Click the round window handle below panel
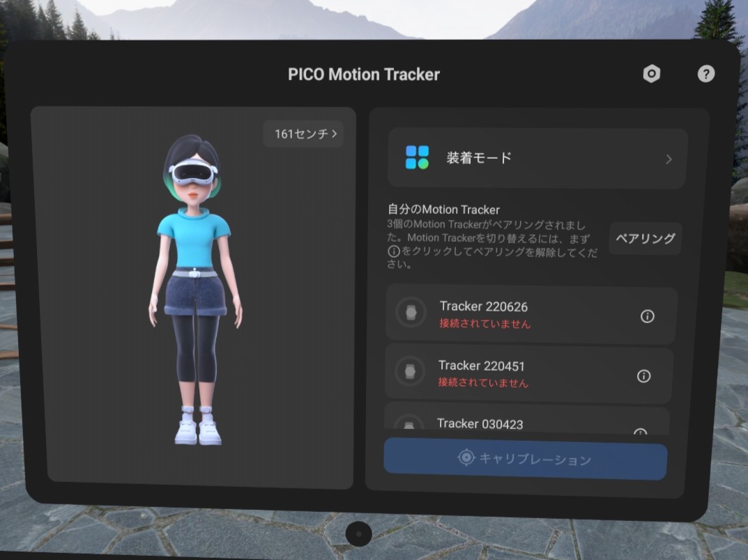This screenshot has height=560, width=748. click(358, 534)
